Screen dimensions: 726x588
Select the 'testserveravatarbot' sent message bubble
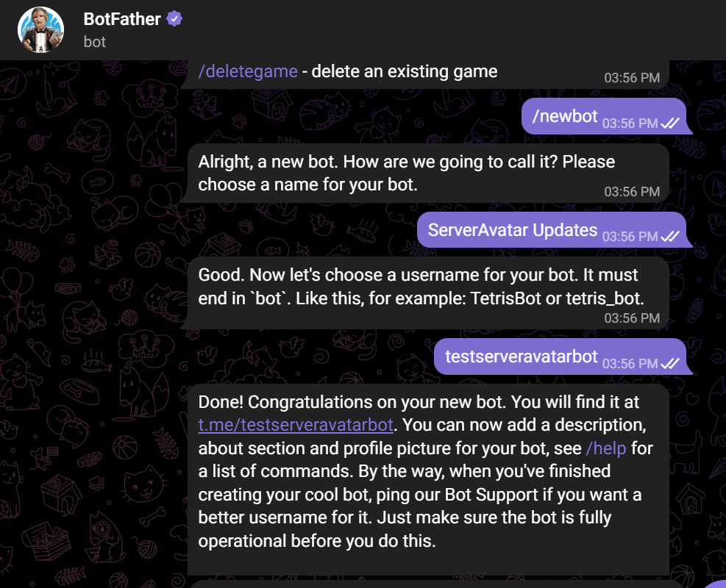pyautogui.click(x=522, y=356)
